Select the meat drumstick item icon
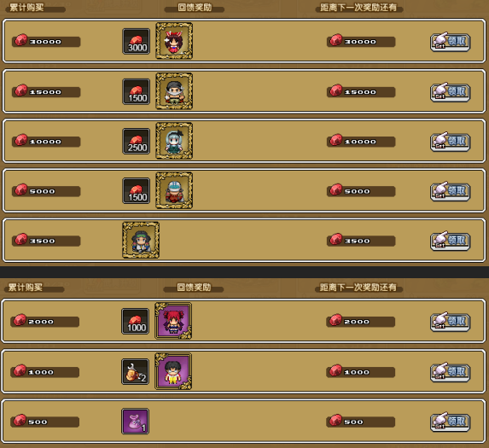Image resolution: width=489 pixels, height=448 pixels. pos(135,372)
